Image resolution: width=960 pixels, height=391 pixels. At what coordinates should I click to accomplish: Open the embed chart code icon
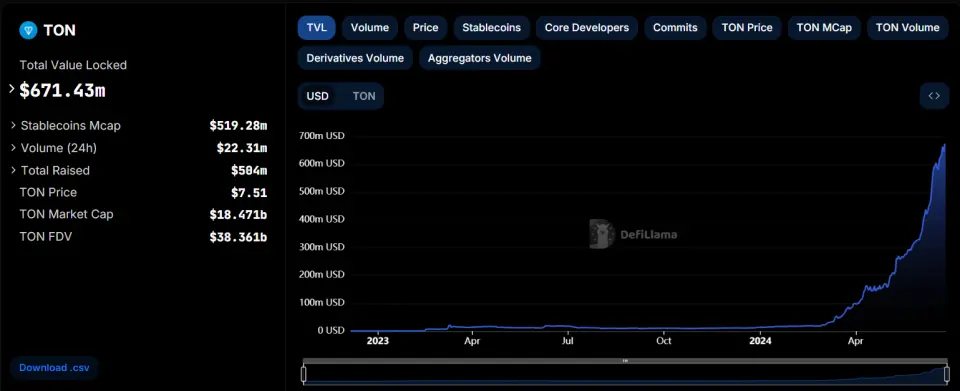[934, 95]
